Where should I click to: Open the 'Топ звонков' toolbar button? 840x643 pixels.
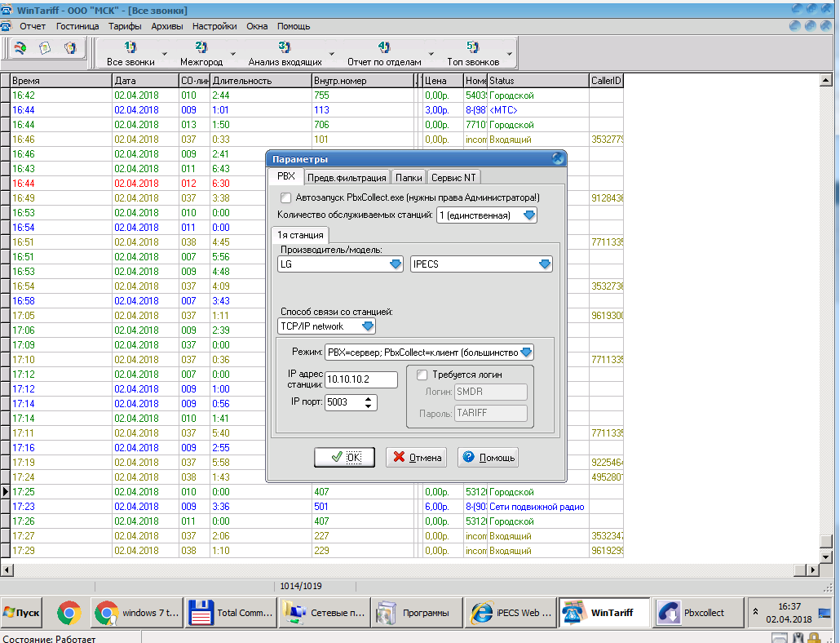point(473,54)
